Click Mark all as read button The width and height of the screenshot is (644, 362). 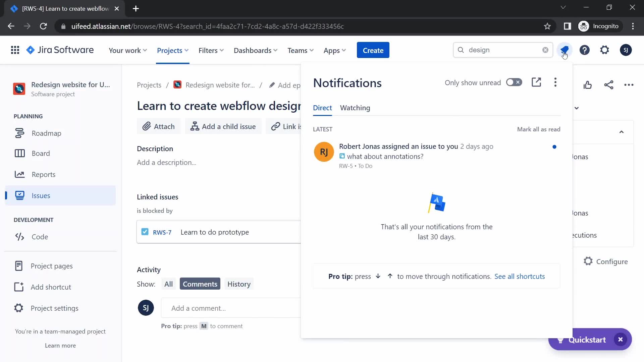click(x=539, y=129)
